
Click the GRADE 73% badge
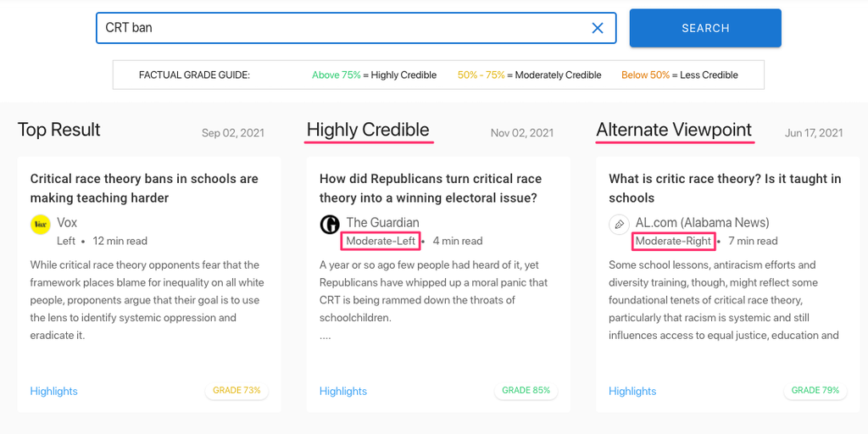236,391
